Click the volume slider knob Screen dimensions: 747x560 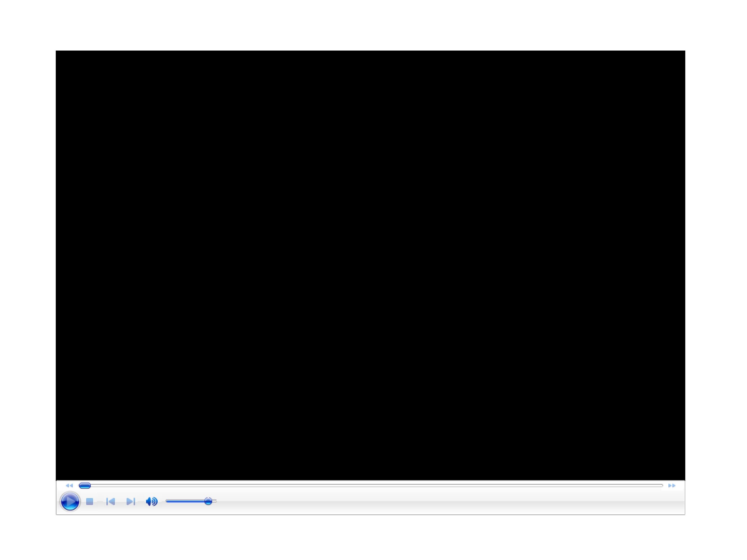point(208,501)
